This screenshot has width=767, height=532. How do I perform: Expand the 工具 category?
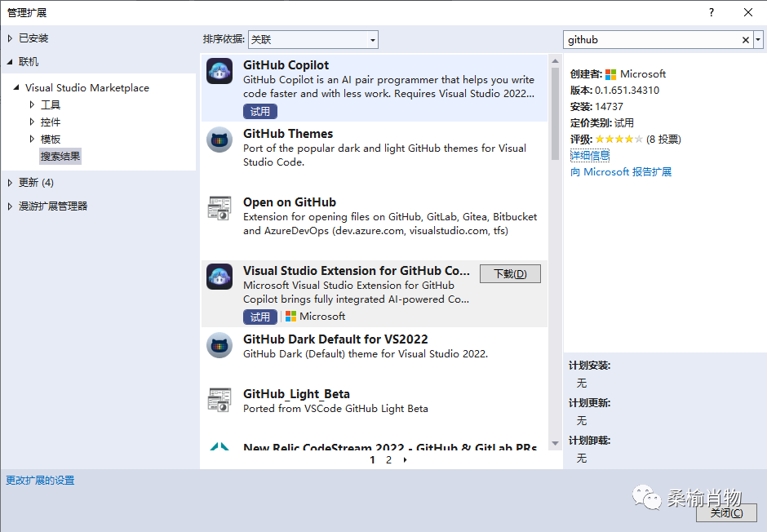click(x=32, y=104)
